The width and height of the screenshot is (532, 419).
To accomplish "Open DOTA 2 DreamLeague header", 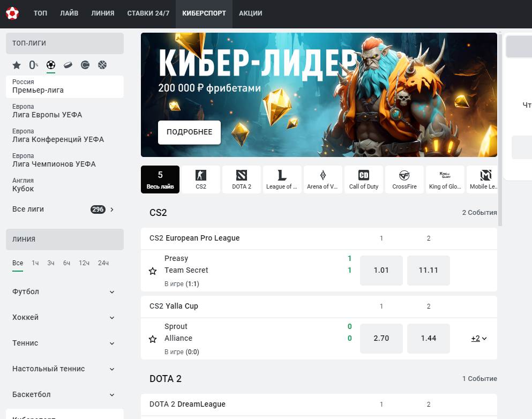I will coord(188,404).
